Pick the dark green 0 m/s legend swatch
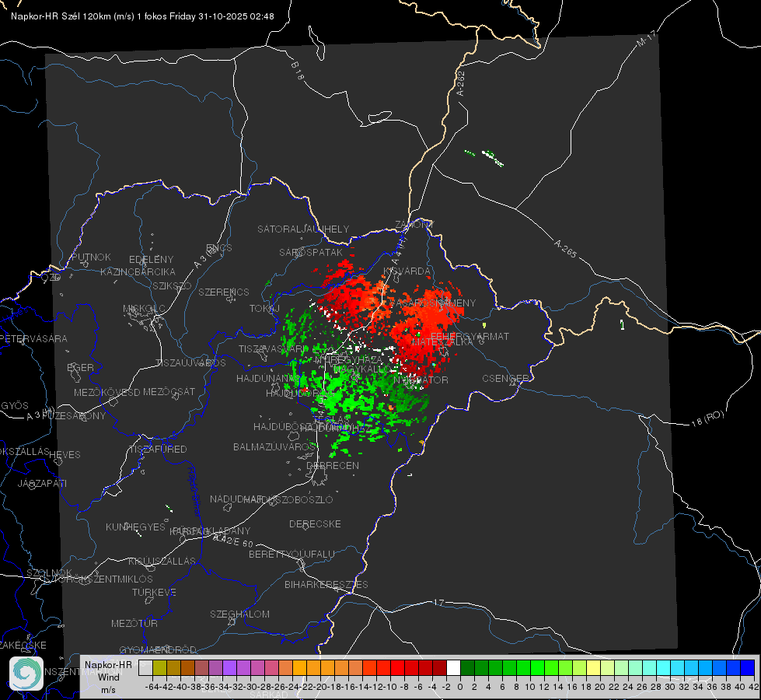 467,668
